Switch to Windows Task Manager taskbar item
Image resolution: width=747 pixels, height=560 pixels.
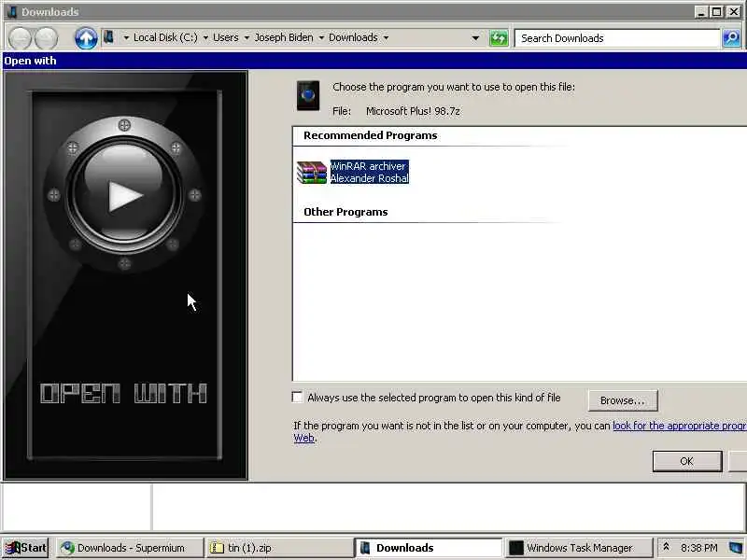pyautogui.click(x=578, y=548)
